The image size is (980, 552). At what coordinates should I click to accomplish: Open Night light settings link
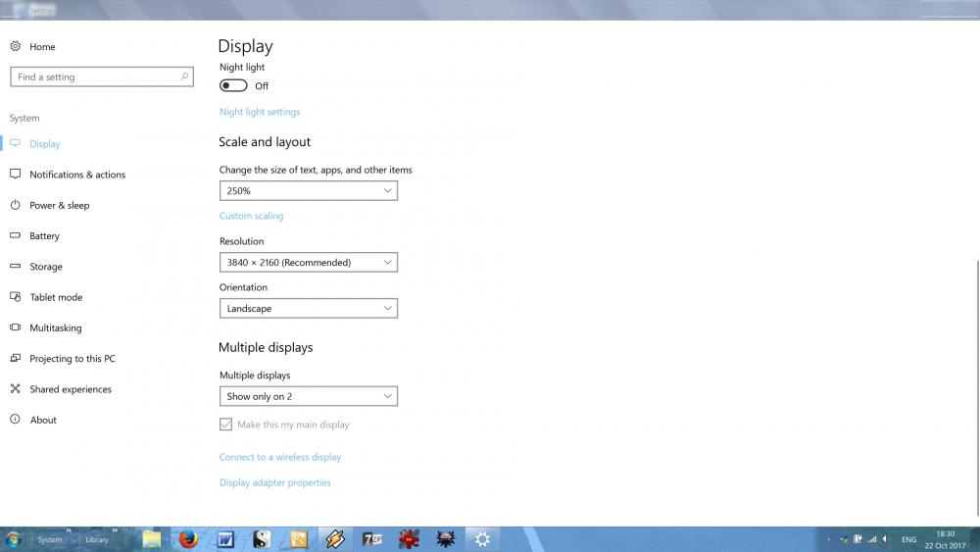[260, 112]
